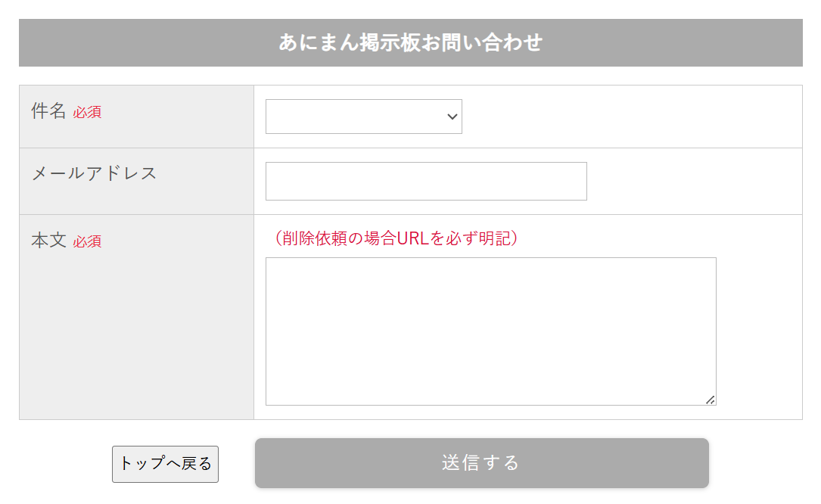Click the textarea corner resize handle
This screenshot has height=504, width=821.
[711, 400]
